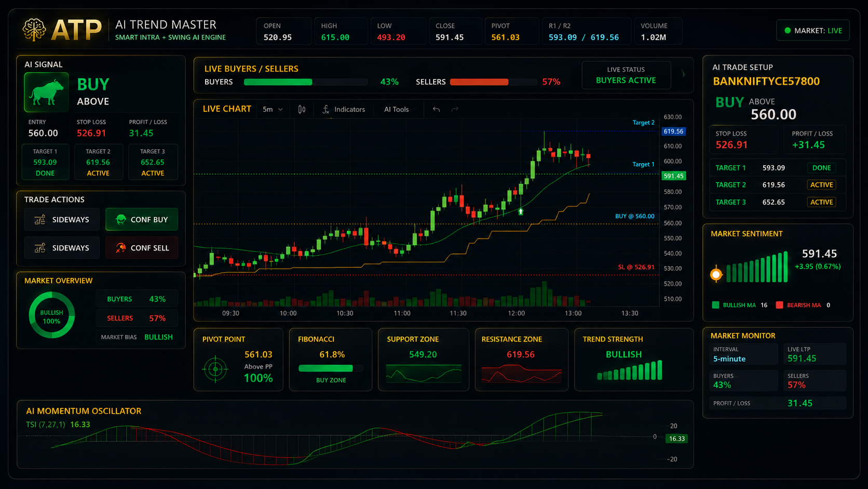Click the candlestick chart type icon
Screen dimensions: 868x489
point(302,109)
